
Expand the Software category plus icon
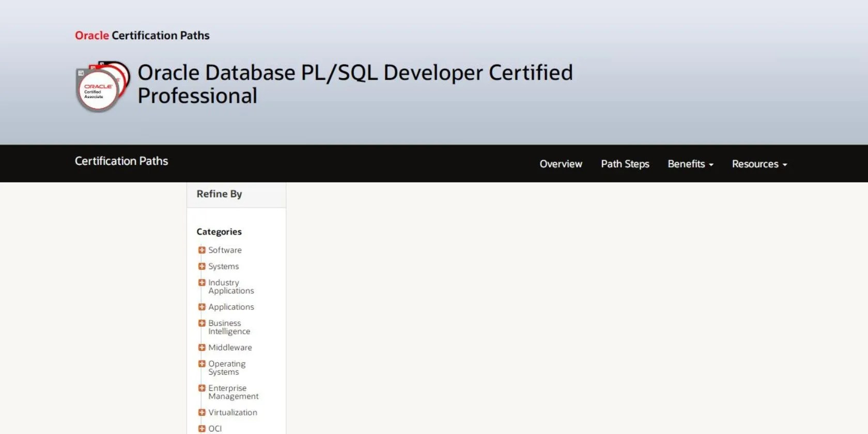coord(202,250)
